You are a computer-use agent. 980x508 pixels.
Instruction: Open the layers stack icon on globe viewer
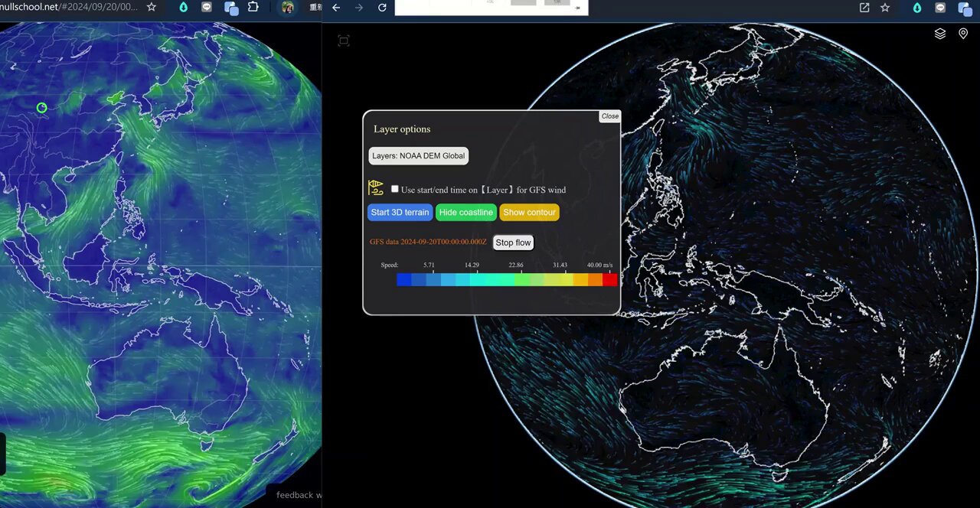coord(940,34)
